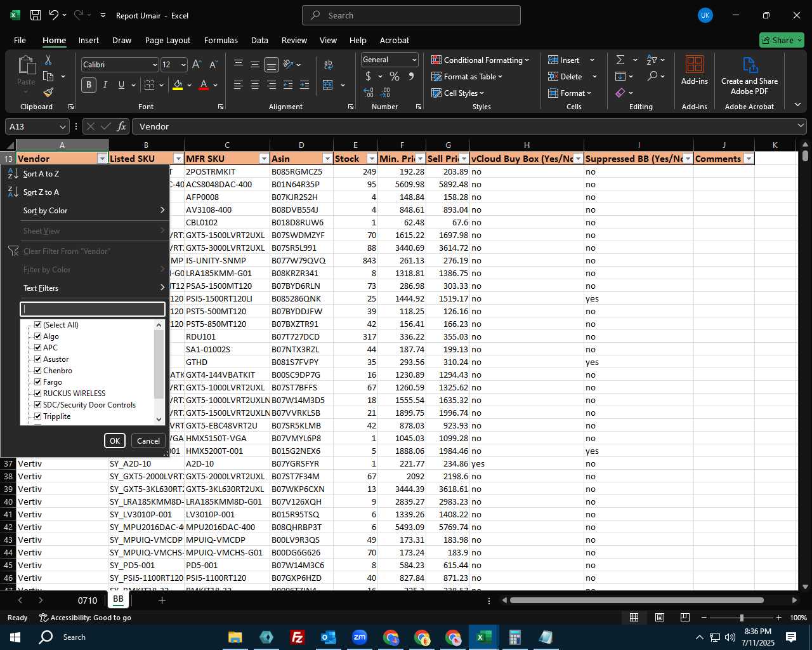Click the Center align icon
The image size is (812, 650).
[x=255, y=84]
